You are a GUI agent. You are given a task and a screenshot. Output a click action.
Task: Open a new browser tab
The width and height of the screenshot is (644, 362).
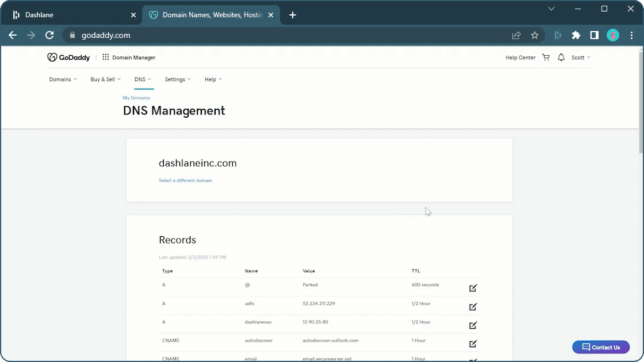(x=293, y=15)
